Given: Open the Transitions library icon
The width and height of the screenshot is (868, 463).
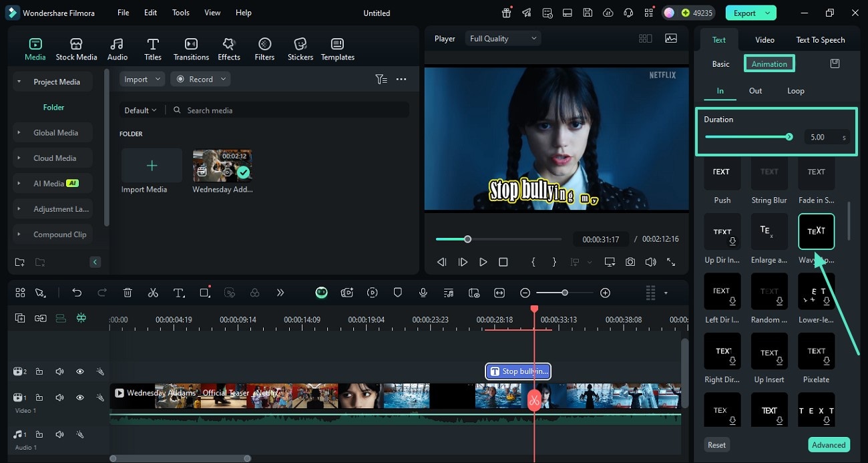Looking at the screenshot, I should 191,49.
